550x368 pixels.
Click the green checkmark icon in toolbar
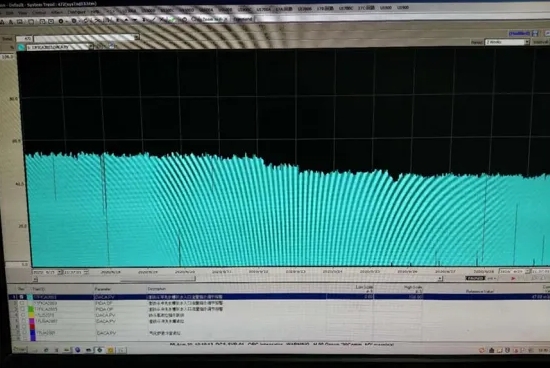coord(173,20)
